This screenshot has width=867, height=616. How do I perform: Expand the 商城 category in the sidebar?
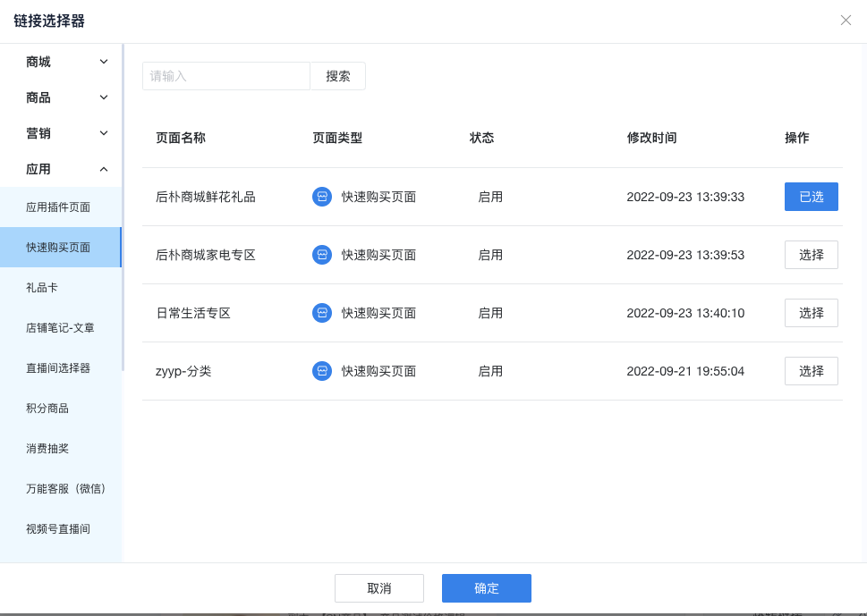click(61, 62)
